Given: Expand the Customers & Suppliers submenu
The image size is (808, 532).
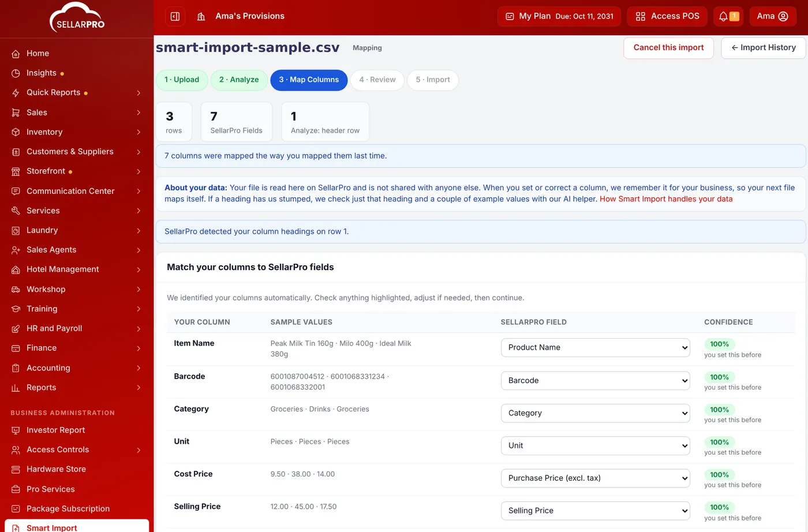Looking at the screenshot, I should (139, 152).
